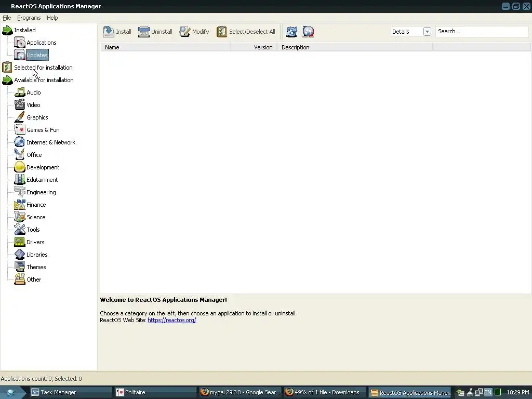
Task: Click the Select/Deselect All clipboard icon
Action: (x=221, y=32)
